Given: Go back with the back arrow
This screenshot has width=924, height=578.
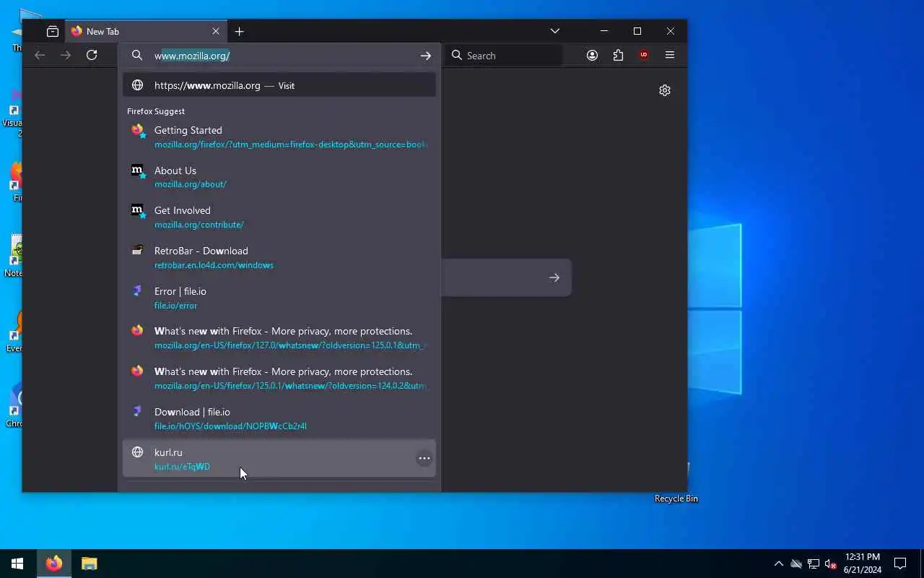Looking at the screenshot, I should coord(40,55).
